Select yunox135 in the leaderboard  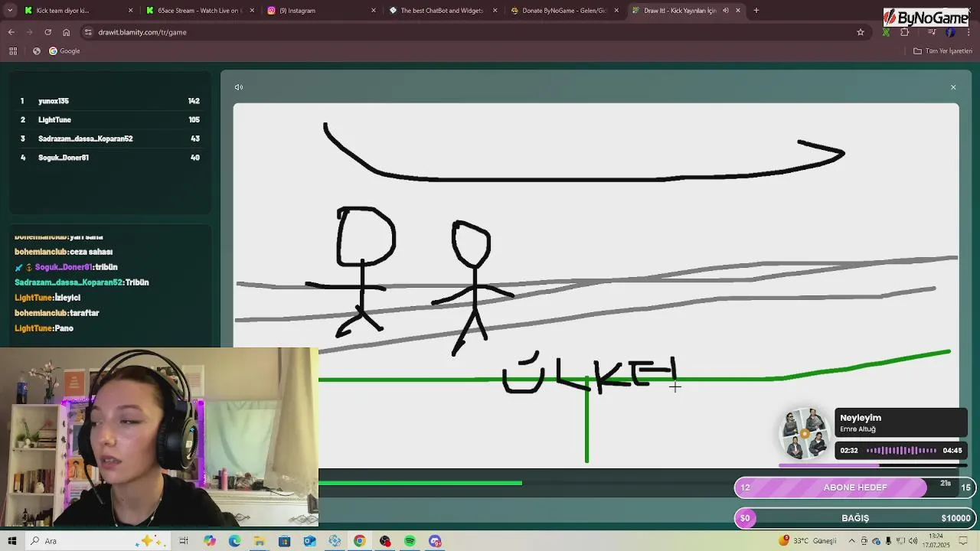click(109, 101)
